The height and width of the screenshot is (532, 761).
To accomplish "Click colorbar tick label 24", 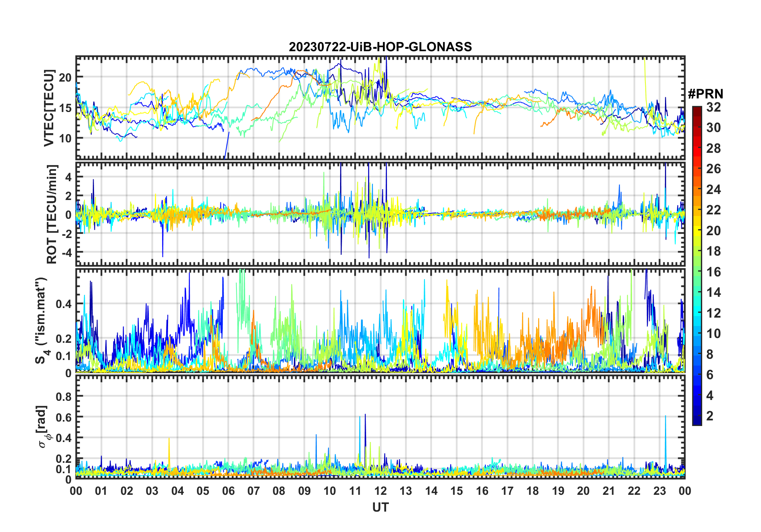I will tap(713, 190).
